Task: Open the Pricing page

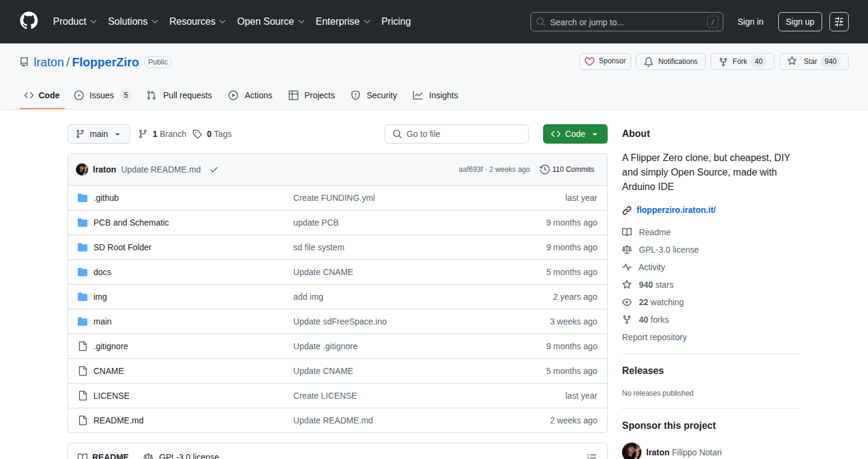Action: click(x=396, y=21)
